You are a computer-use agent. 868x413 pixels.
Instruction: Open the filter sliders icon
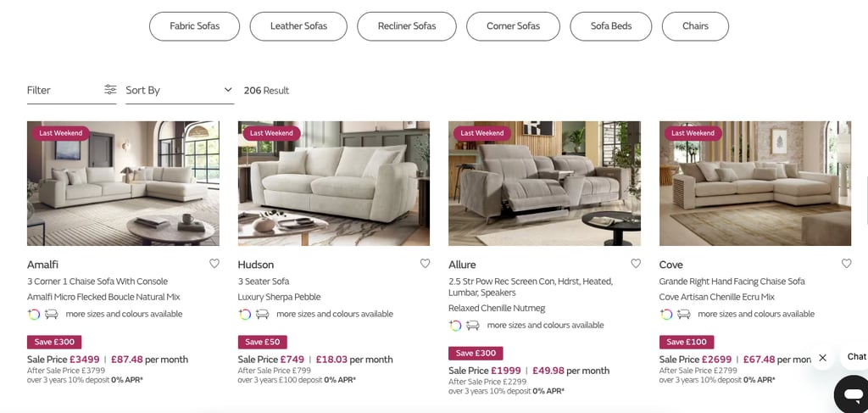pyautogui.click(x=110, y=90)
